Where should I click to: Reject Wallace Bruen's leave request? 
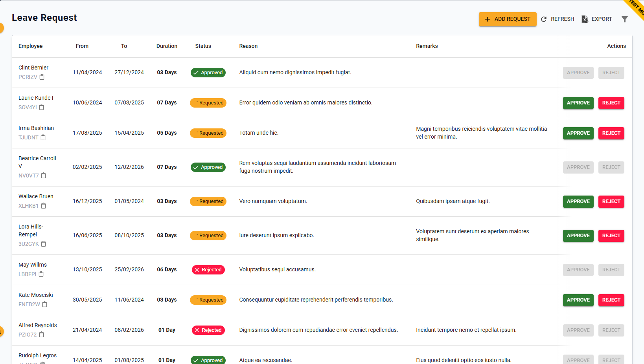pos(611,201)
